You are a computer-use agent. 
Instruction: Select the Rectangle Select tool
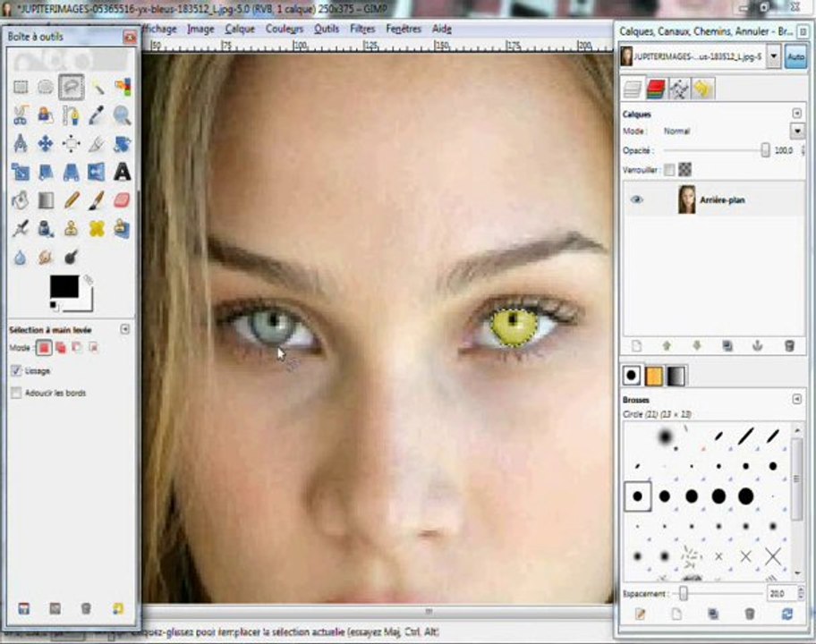pos(21,87)
